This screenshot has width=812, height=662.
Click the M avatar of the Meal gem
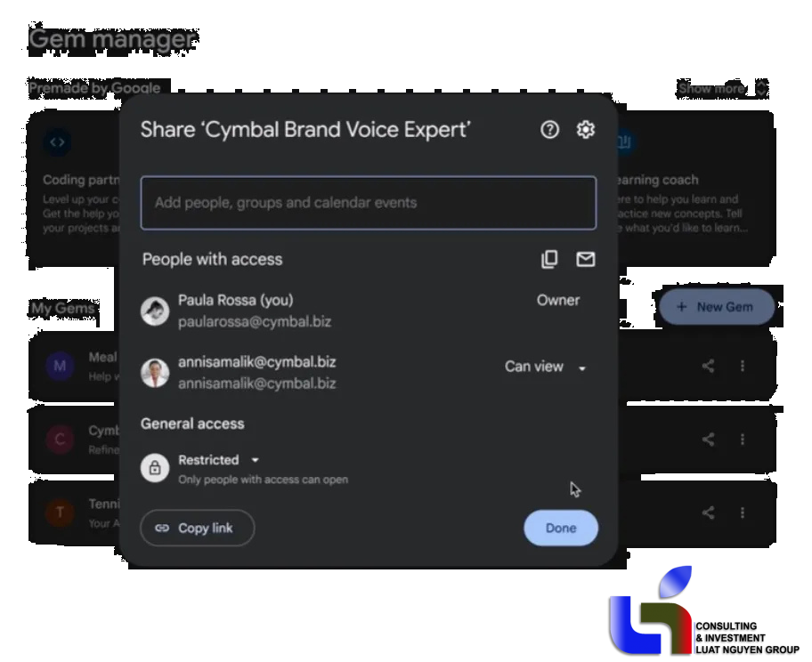click(x=60, y=366)
